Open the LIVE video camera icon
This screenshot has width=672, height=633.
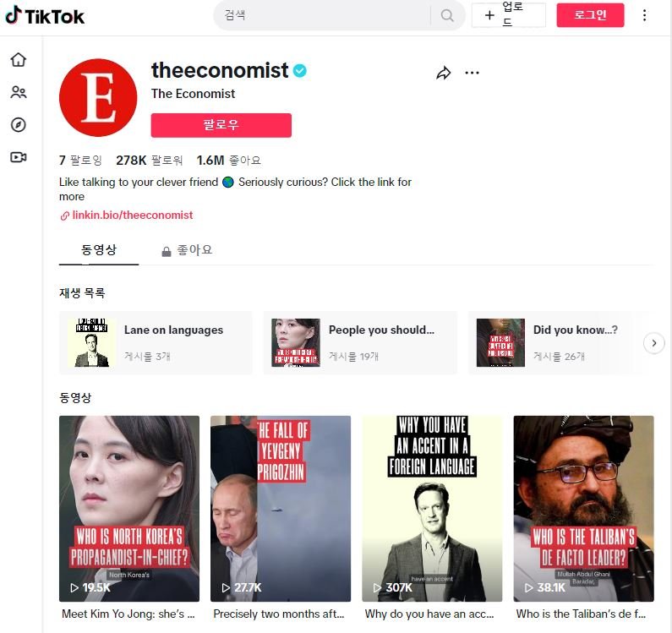tap(19, 157)
